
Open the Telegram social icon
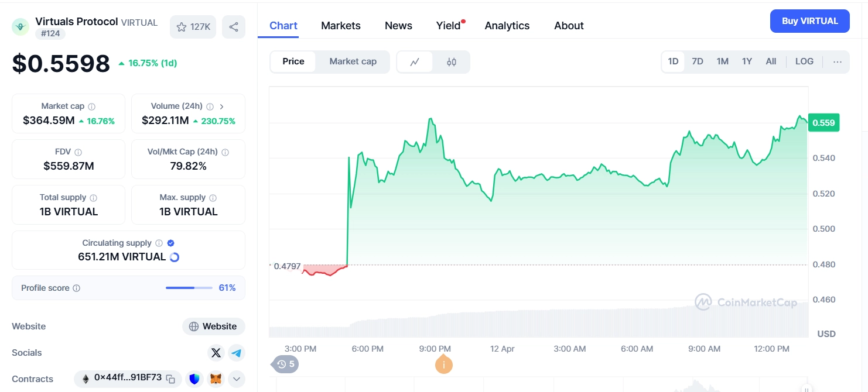pyautogui.click(x=237, y=353)
